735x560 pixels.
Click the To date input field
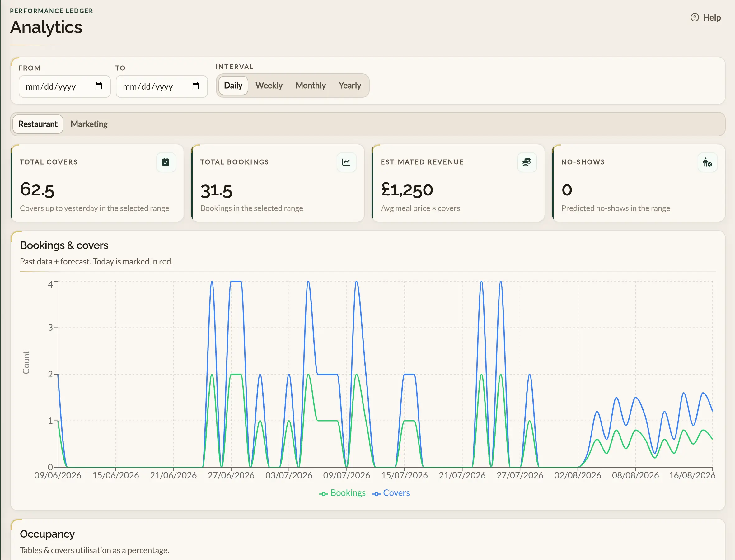tap(162, 86)
